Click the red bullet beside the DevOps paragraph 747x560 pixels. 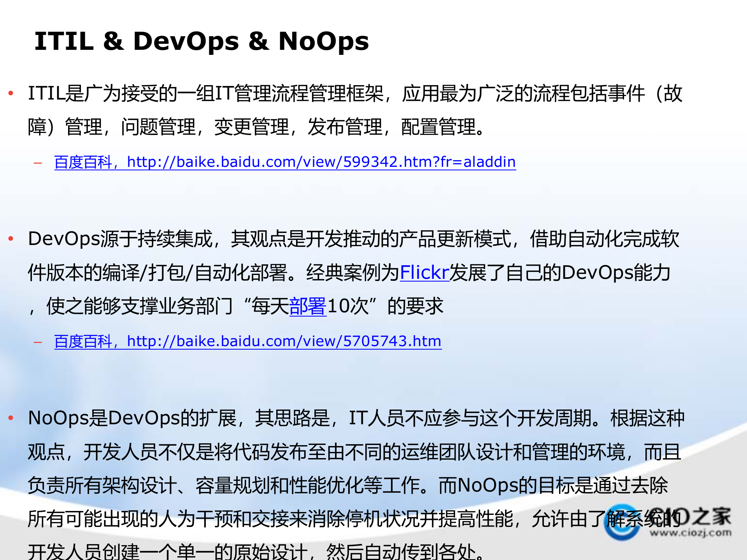pyautogui.click(x=11, y=239)
